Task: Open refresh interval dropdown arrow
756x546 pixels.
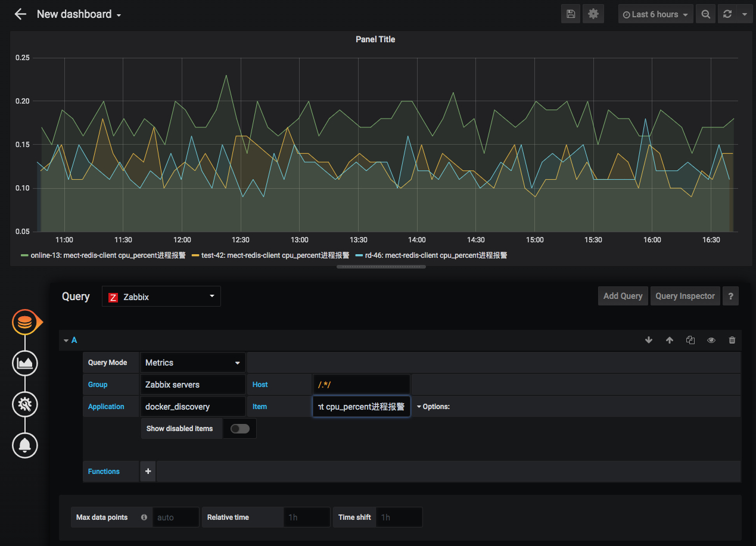Action: click(745, 14)
